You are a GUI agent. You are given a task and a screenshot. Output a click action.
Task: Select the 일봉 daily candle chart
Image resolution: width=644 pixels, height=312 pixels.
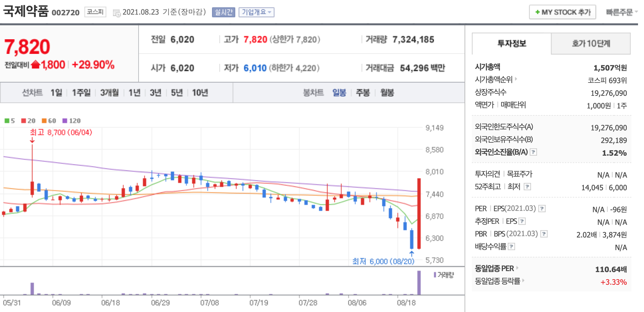click(x=339, y=92)
